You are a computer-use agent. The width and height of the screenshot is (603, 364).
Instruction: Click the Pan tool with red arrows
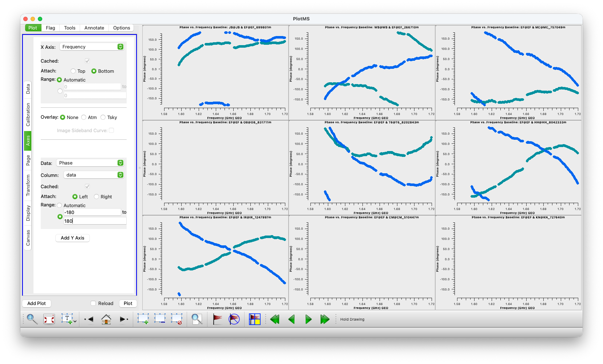pos(49,319)
